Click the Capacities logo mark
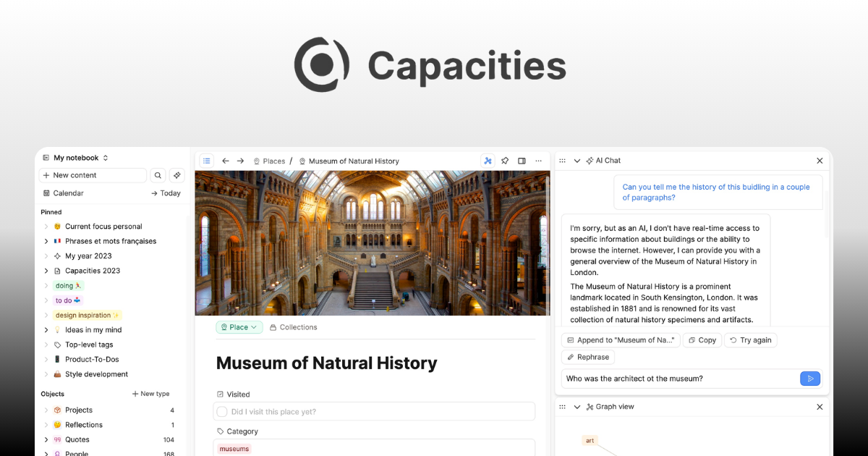868x456 pixels. (322, 65)
